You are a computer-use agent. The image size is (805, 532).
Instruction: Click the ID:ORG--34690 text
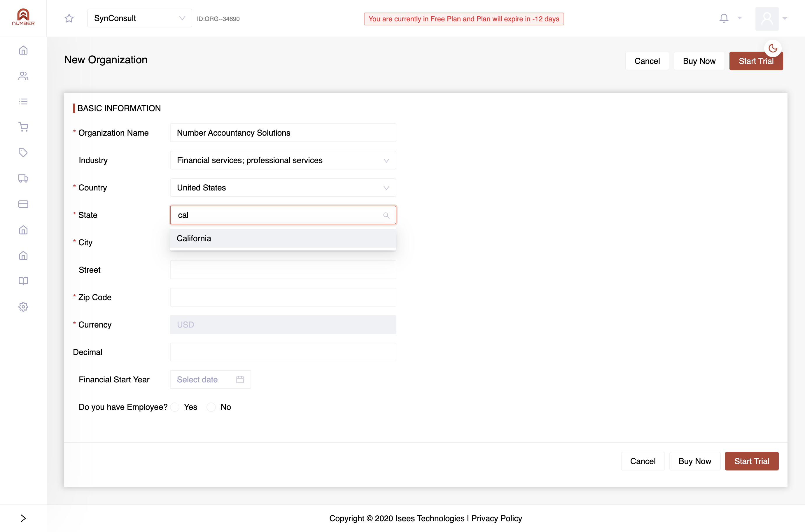[x=218, y=19]
